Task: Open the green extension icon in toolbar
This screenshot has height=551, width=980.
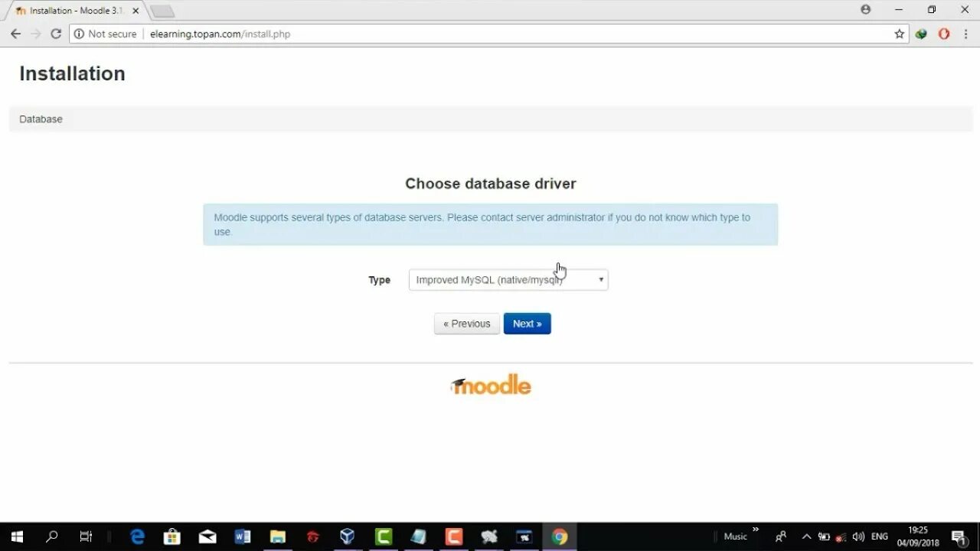Action: [922, 34]
